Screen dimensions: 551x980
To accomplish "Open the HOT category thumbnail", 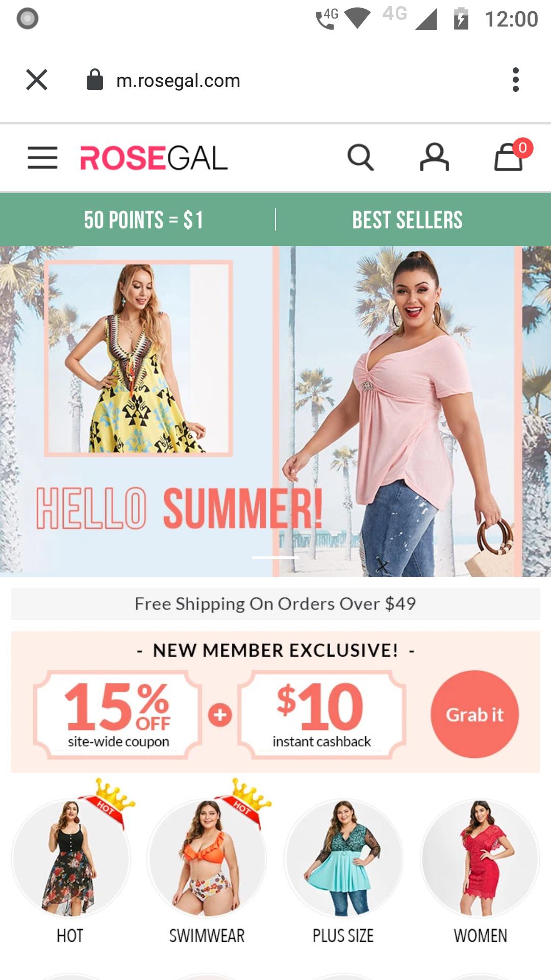I will click(x=70, y=858).
